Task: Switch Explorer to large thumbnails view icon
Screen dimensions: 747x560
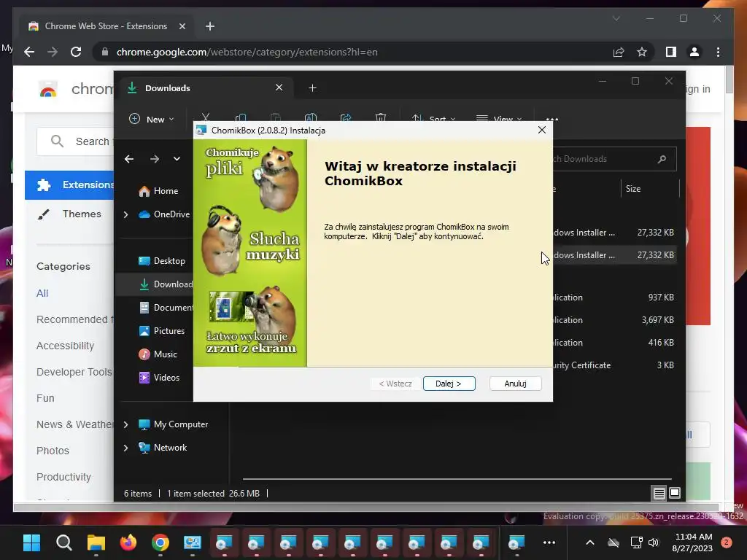Action: coord(675,493)
